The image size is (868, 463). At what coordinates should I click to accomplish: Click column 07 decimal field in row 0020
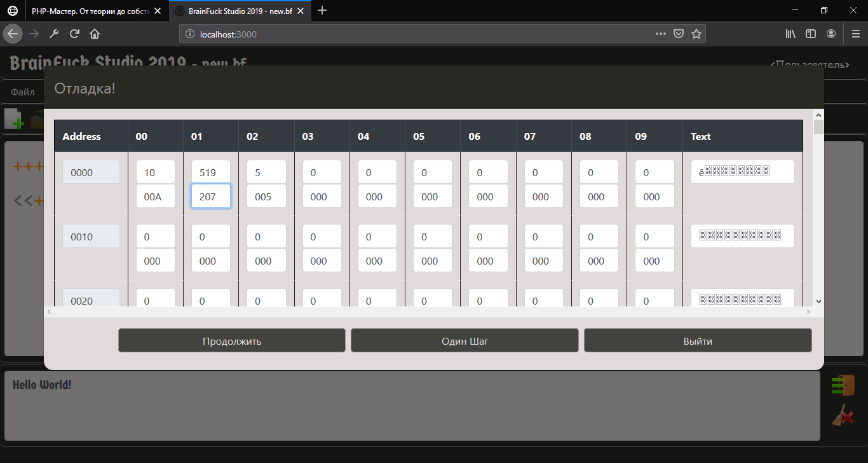tap(544, 299)
